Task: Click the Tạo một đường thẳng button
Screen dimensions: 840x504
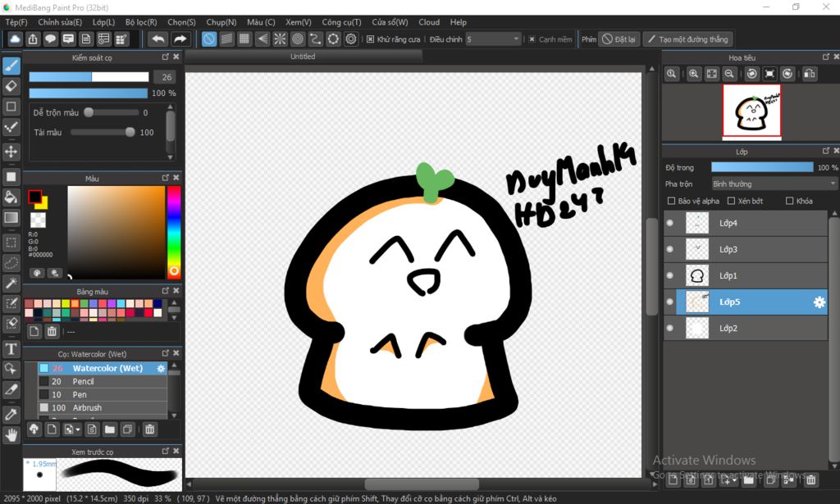Action: pos(688,39)
